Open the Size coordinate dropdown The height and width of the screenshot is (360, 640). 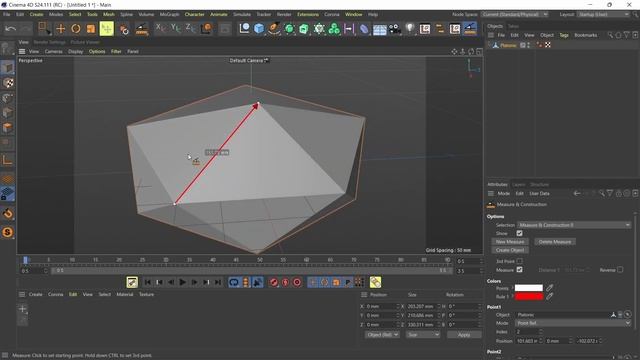click(x=423, y=335)
